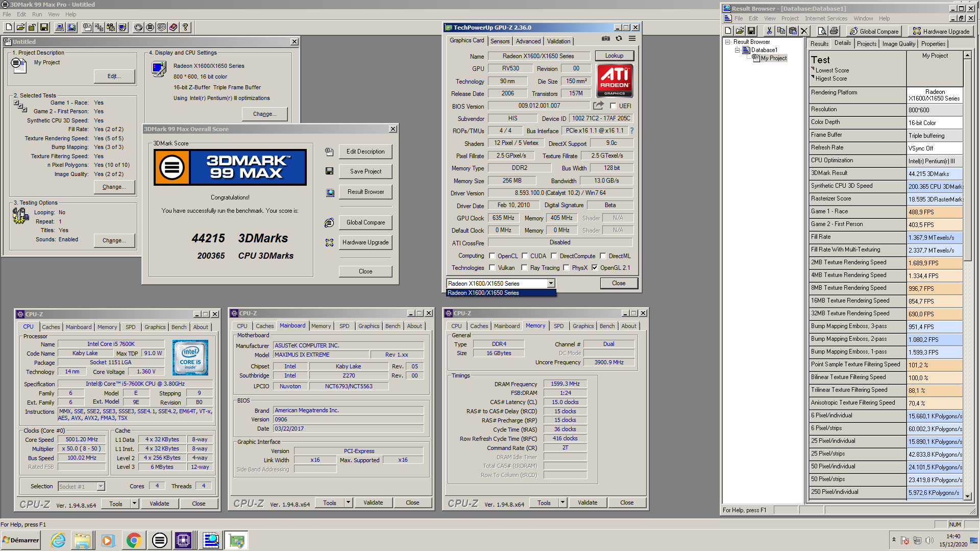Collapse the Database1 tree node
Screen dimensions: 980x551
pos(737,50)
